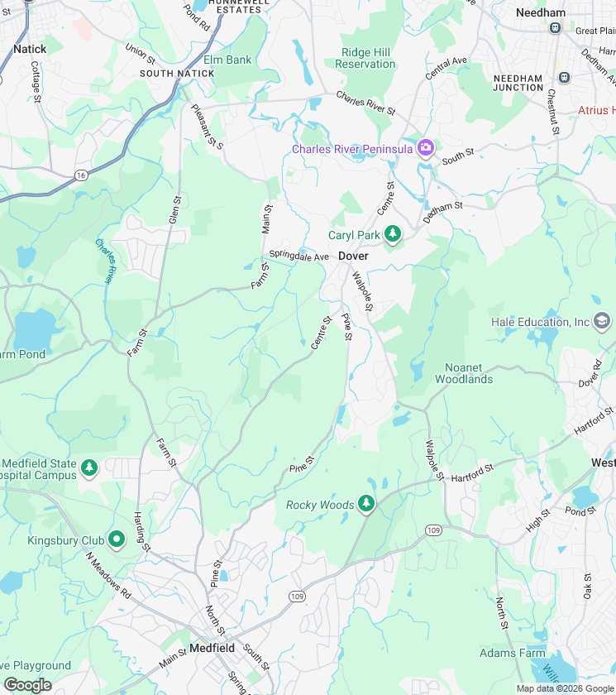Click the Route 109 shield near Medfield
This screenshot has width=616, height=695.
tap(297, 597)
